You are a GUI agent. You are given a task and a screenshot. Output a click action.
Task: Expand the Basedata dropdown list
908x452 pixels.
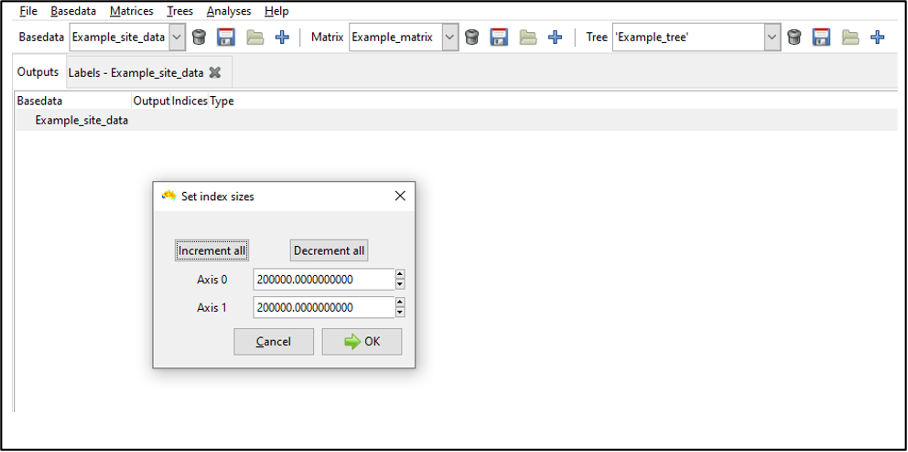tap(177, 37)
